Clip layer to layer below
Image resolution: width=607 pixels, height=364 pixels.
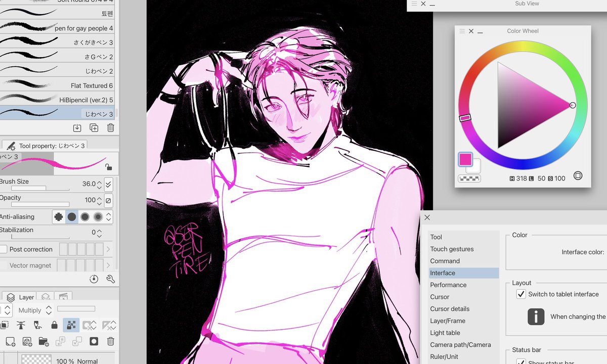(5, 325)
